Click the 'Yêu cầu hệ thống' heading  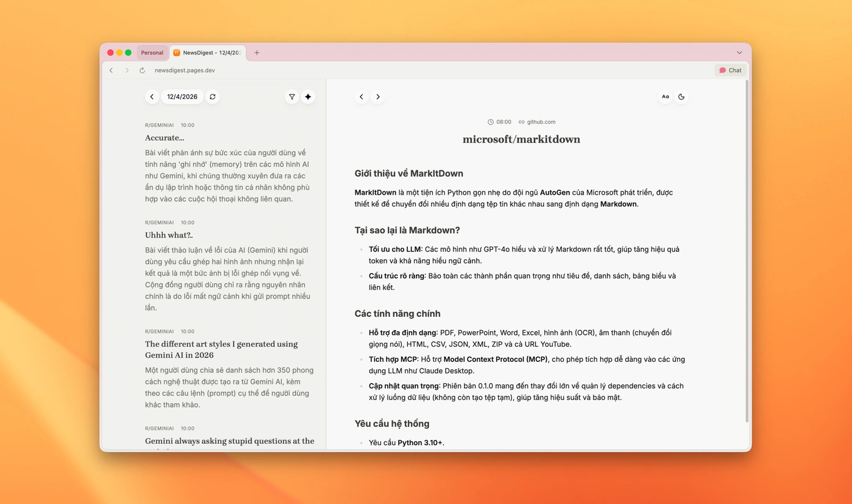pyautogui.click(x=392, y=424)
